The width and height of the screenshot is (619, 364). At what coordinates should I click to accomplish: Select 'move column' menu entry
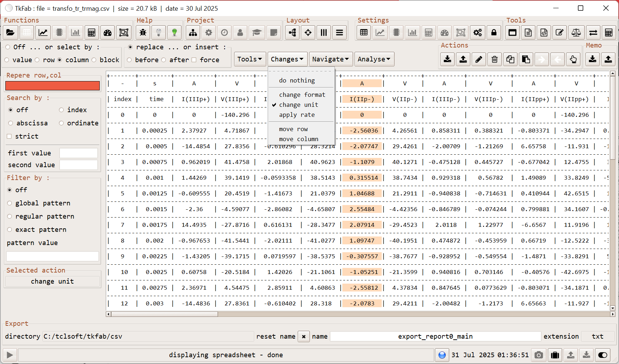coord(298,139)
